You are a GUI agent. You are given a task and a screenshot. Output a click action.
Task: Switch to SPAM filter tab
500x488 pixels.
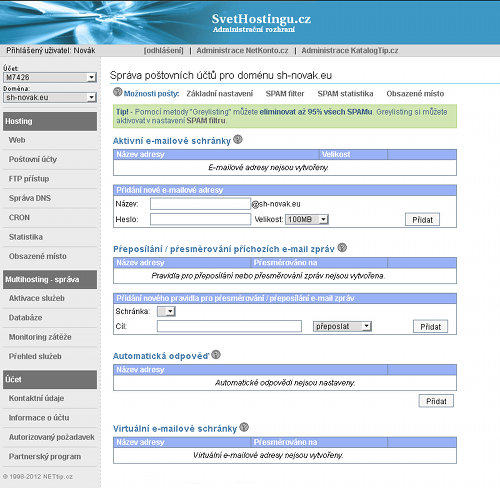tap(285, 94)
